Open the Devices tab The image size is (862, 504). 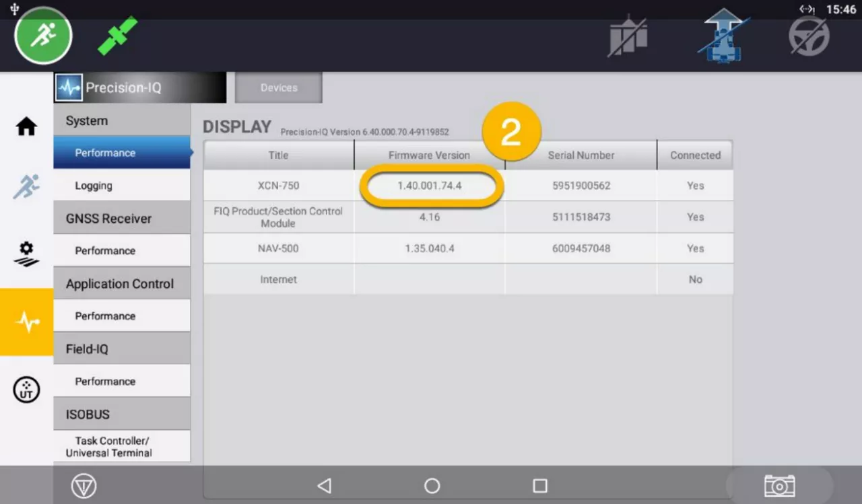(279, 88)
